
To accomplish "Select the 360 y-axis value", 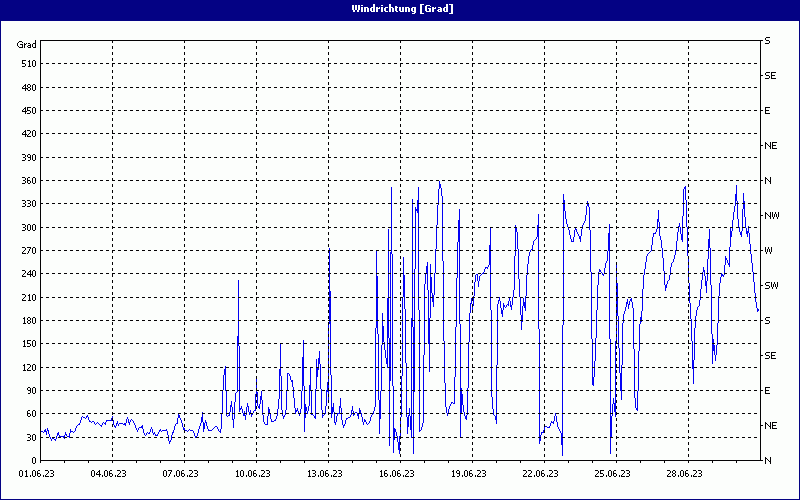I will (29, 181).
